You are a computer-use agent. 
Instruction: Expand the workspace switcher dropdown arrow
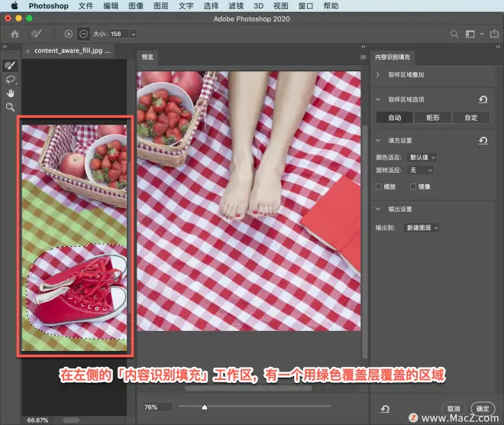[482, 34]
